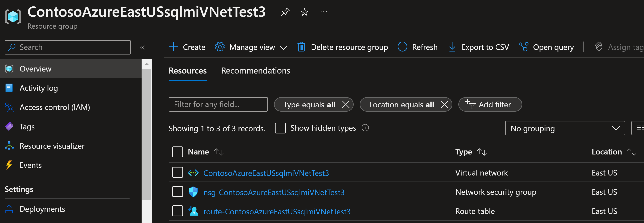Switch to the Recommendations tab
The width and height of the screenshot is (644, 223).
coord(255,71)
